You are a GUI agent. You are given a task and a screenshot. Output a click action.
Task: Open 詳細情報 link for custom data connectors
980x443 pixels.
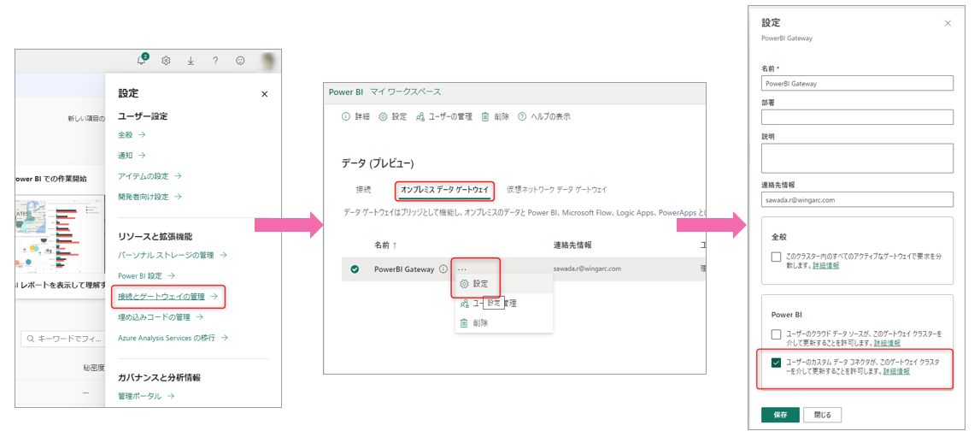pyautogui.click(x=896, y=371)
